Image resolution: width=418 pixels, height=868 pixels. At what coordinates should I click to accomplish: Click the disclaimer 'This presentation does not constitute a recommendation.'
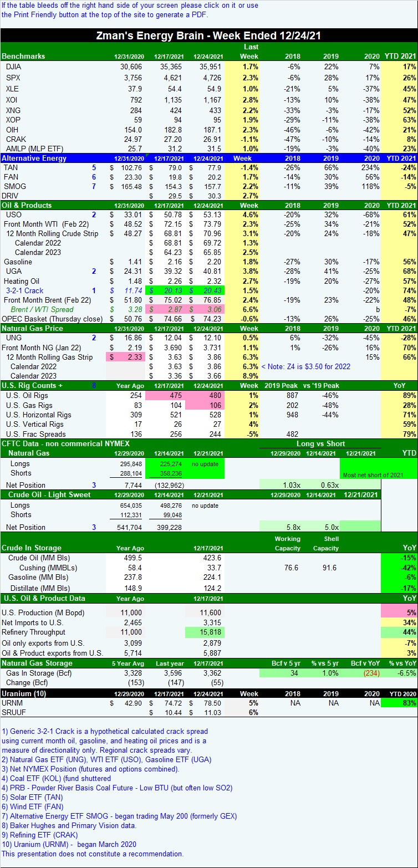click(x=93, y=854)
